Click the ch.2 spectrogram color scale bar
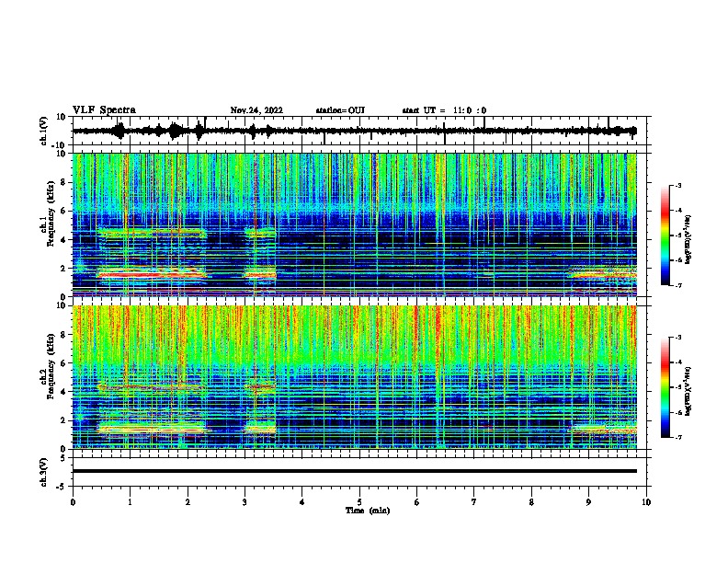The image size is (728, 563). click(x=665, y=387)
